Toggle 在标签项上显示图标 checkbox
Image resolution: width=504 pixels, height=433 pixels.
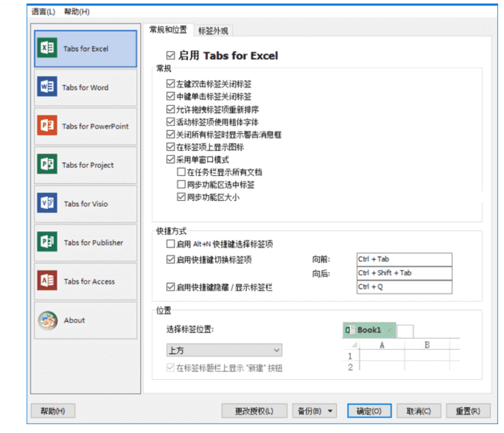tap(170, 147)
